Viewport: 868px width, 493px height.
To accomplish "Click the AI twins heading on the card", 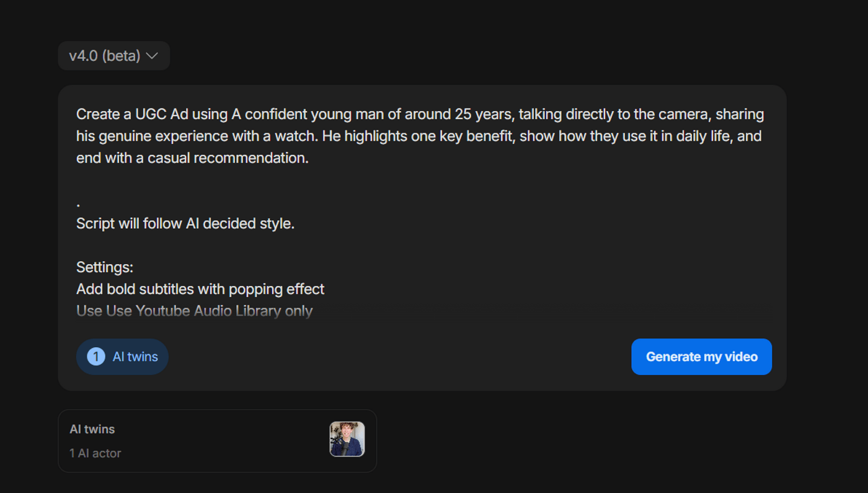I will [x=92, y=429].
